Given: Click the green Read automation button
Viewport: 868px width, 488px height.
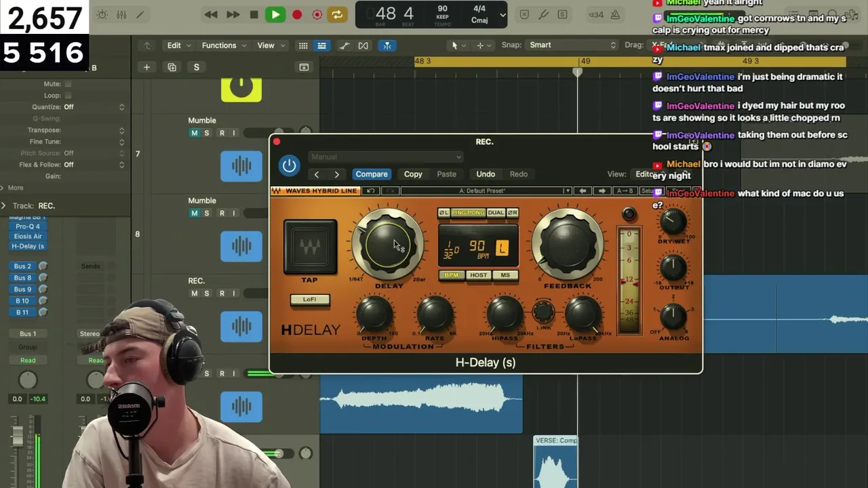Looking at the screenshot, I should [28, 361].
